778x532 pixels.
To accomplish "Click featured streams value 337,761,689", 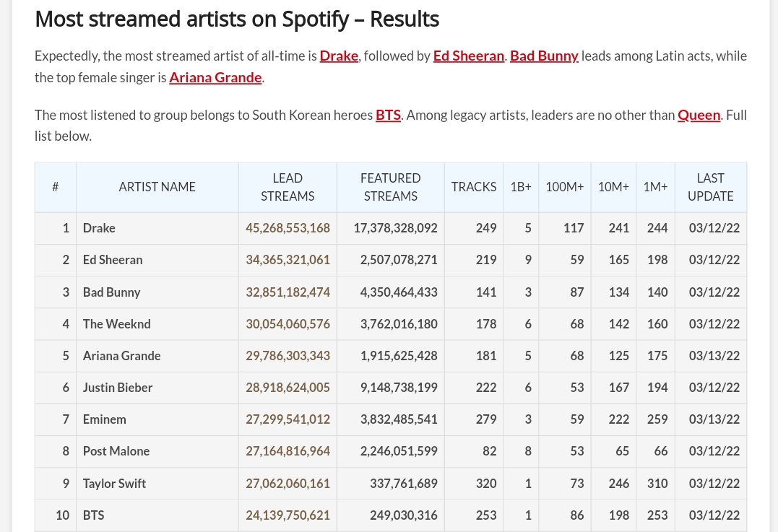I will coord(404,484).
